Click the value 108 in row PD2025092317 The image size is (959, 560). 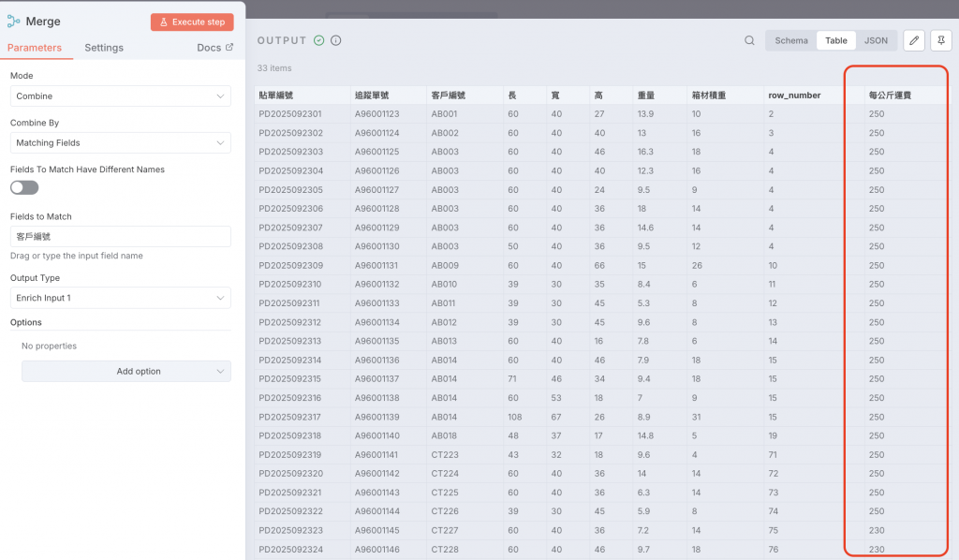(x=514, y=417)
